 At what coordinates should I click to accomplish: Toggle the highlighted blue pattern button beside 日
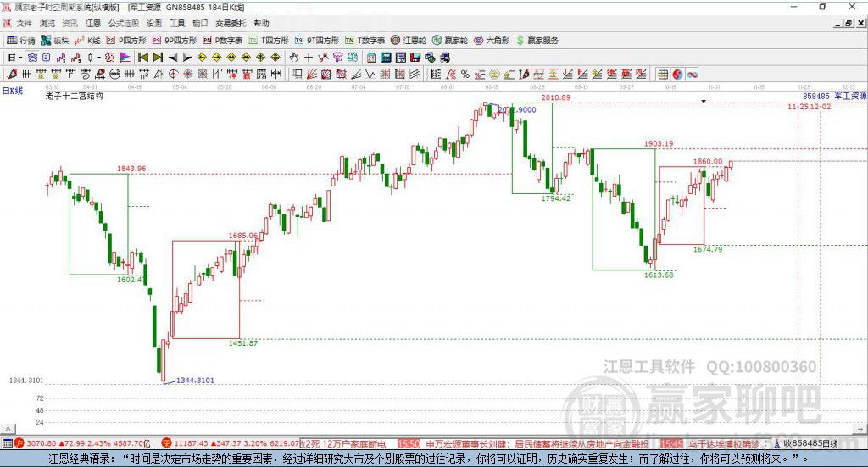(x=33, y=58)
